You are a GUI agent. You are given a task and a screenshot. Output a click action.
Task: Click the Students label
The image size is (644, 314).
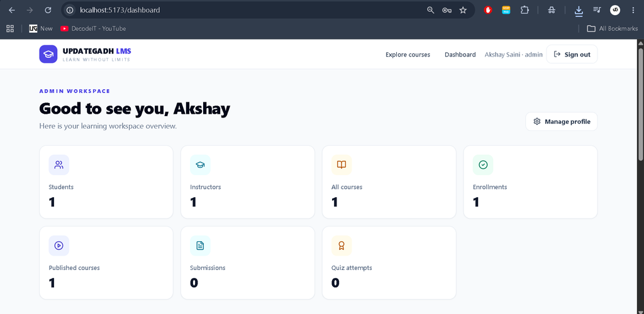(x=61, y=187)
